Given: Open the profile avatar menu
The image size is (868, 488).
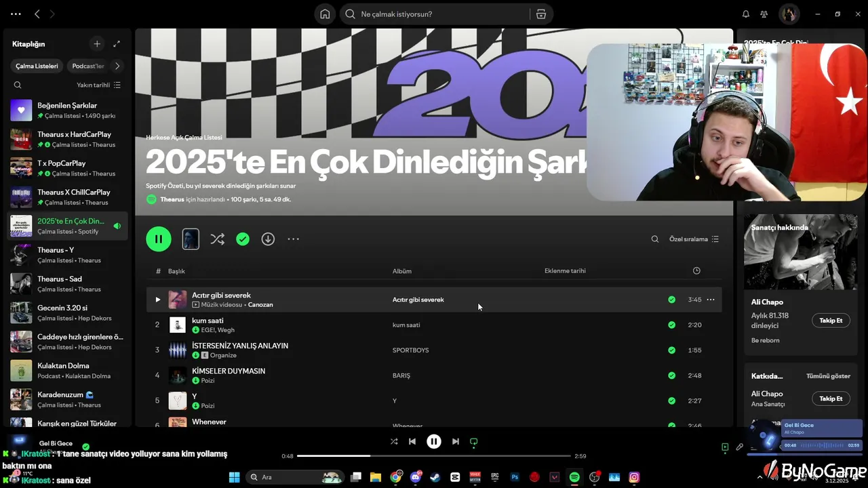Looking at the screenshot, I should [x=789, y=14].
